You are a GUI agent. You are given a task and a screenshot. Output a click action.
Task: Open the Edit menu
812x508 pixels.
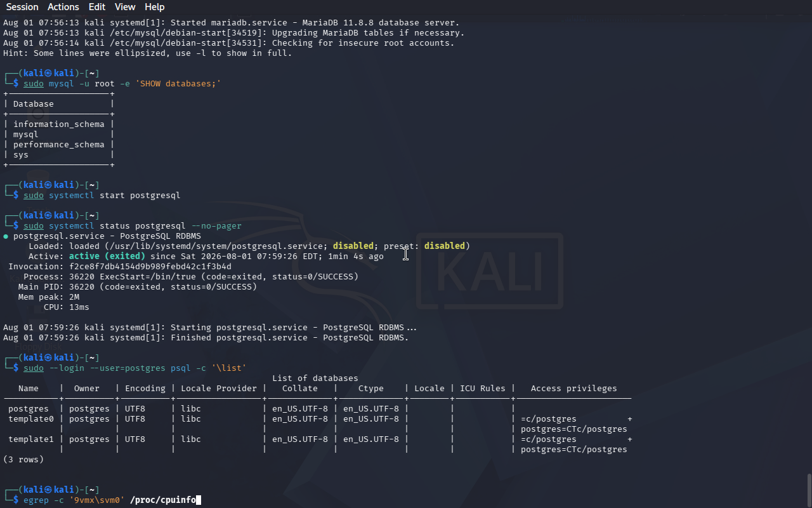(97, 7)
